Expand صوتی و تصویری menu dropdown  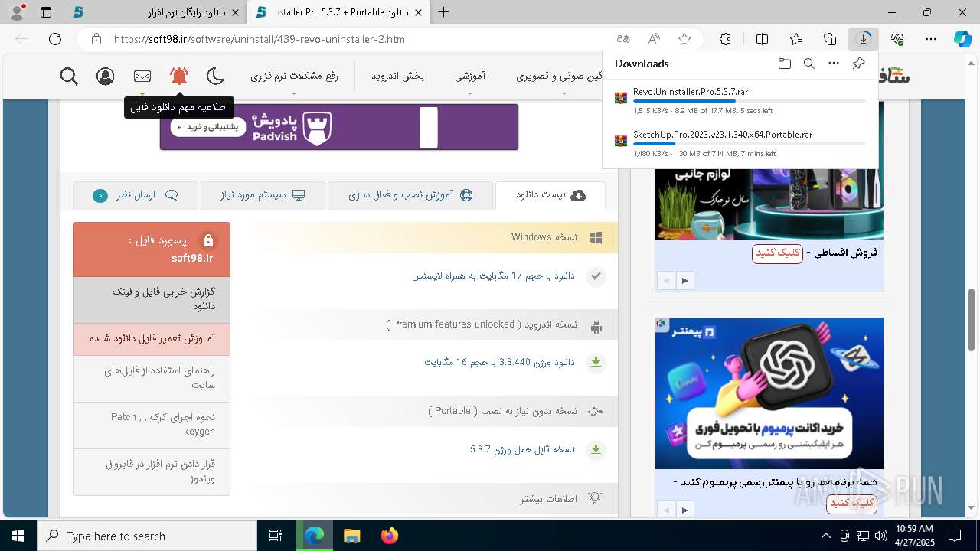pos(564,76)
